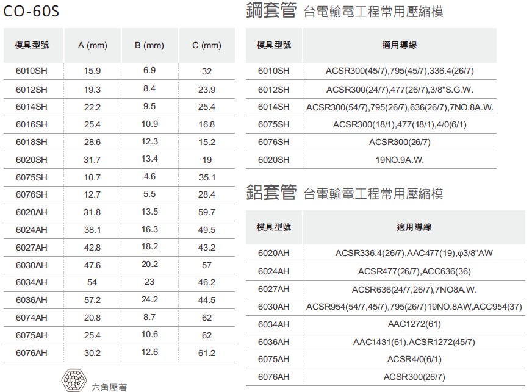Viewport: 532px width, 392px height.
Task: Click 適用導線 header in aluminum sleeve table
Action: click(x=414, y=227)
